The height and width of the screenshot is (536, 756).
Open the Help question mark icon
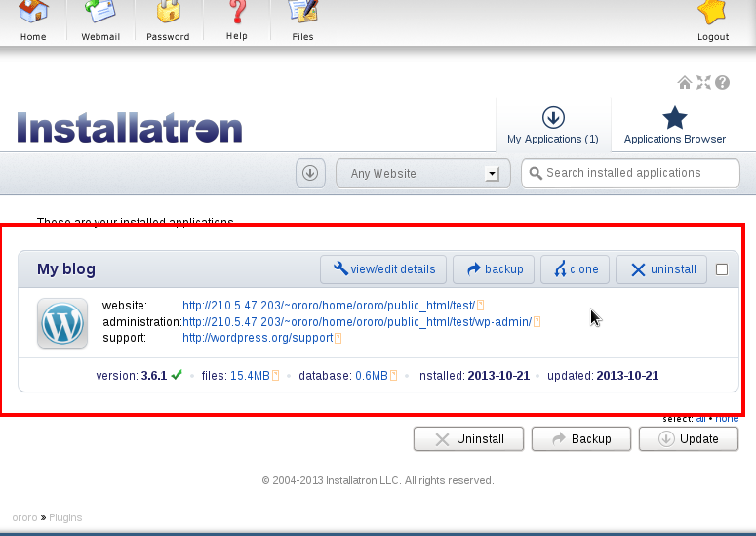237,12
